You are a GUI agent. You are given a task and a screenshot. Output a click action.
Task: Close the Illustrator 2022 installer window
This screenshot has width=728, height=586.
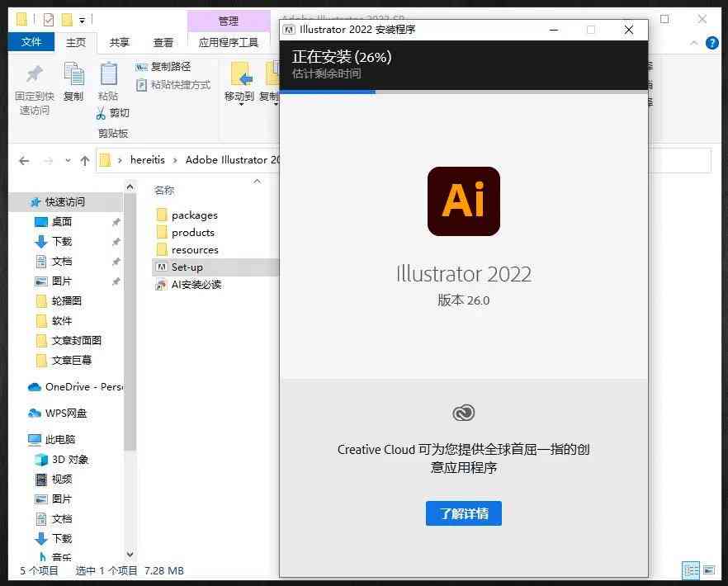[x=629, y=31]
